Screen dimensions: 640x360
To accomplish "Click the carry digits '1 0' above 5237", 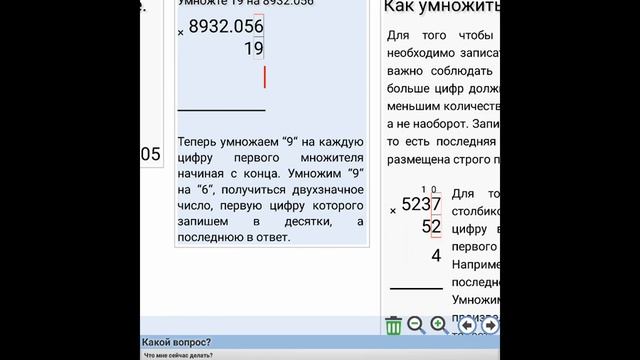I will [x=429, y=189].
